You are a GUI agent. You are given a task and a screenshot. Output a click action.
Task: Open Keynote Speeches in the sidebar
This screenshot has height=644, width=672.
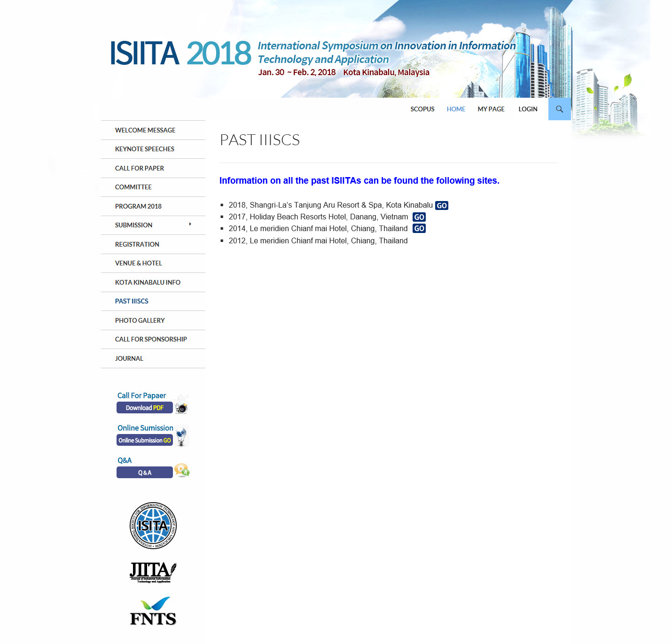[153, 149]
